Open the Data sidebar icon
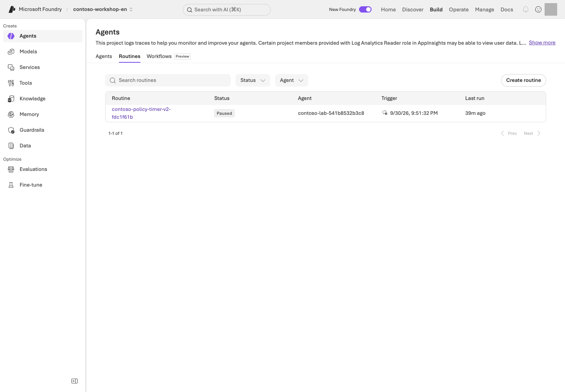The image size is (565, 392). click(x=11, y=146)
